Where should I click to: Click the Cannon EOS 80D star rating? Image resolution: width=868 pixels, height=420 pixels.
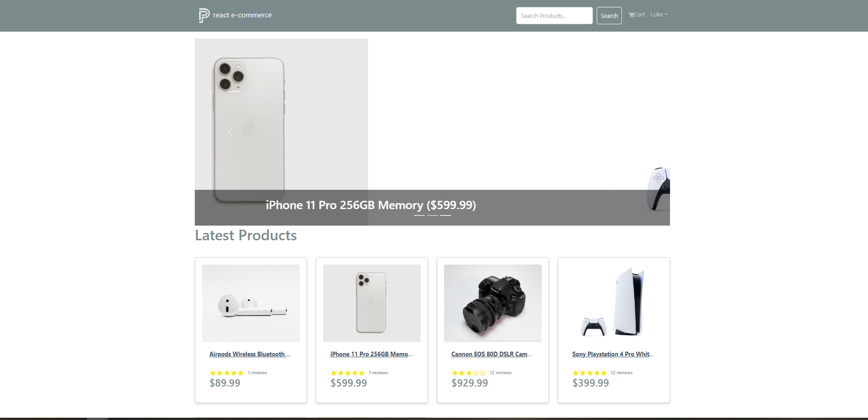tap(468, 373)
